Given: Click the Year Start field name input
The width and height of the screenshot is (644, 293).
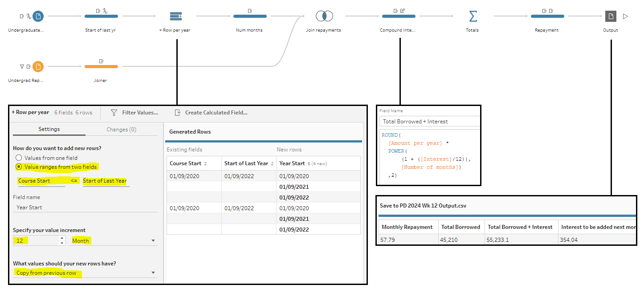Looking at the screenshot, I should coord(85,207).
